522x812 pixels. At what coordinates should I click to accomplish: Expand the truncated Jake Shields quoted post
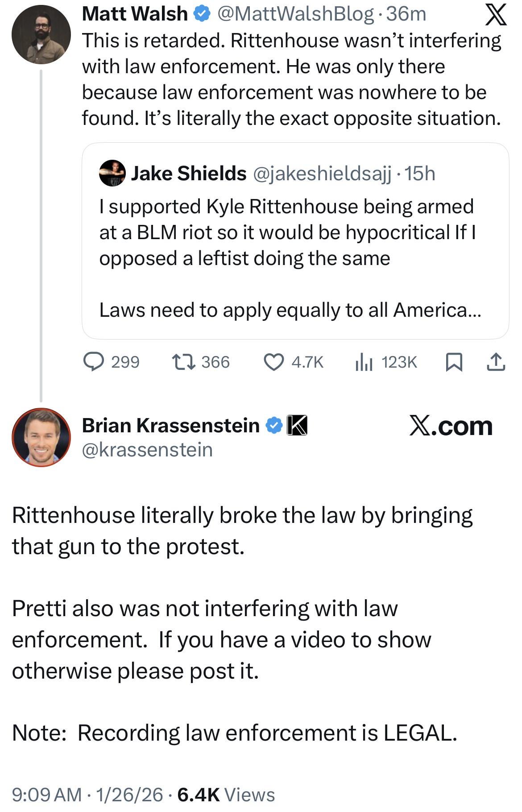click(x=290, y=310)
